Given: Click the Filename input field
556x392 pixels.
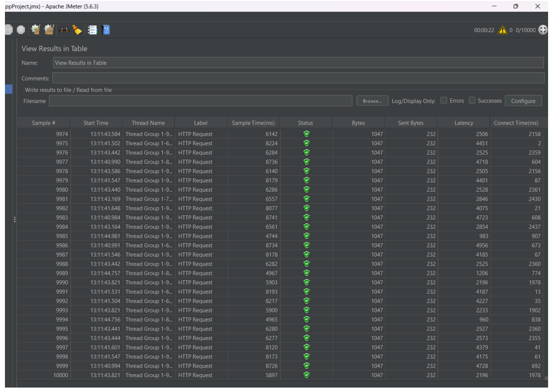Looking at the screenshot, I should tap(201, 101).
